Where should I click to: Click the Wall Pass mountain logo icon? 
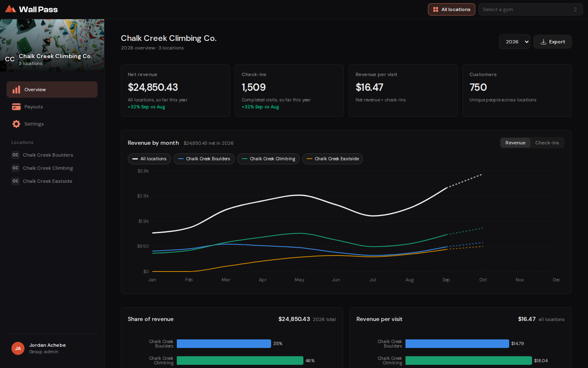(x=11, y=9)
